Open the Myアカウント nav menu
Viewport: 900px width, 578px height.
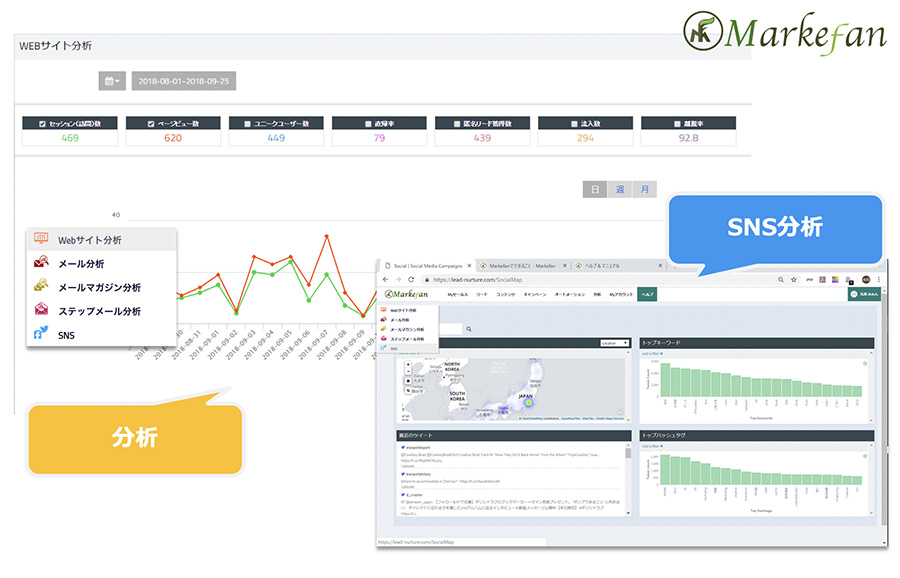pos(621,294)
